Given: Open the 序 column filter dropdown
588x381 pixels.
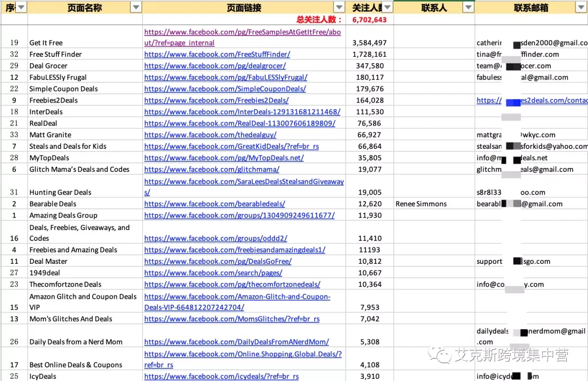Looking at the screenshot, I should (21, 7).
